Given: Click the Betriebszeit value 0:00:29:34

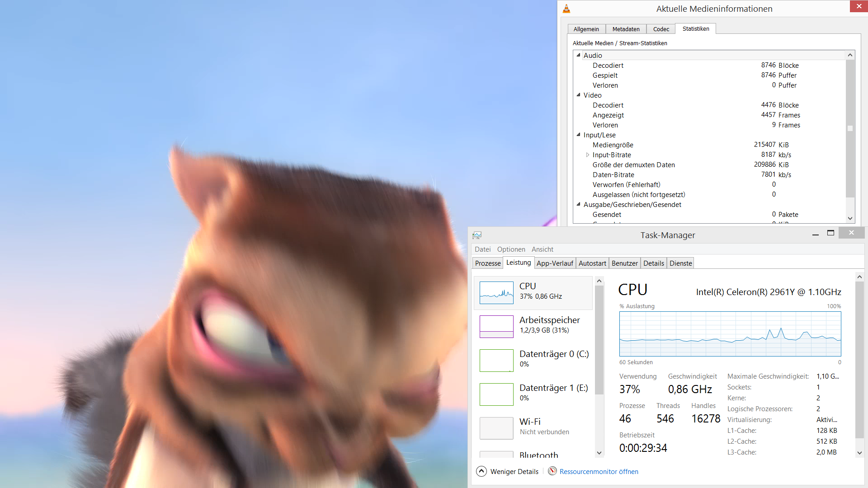Looking at the screenshot, I should coord(643,448).
